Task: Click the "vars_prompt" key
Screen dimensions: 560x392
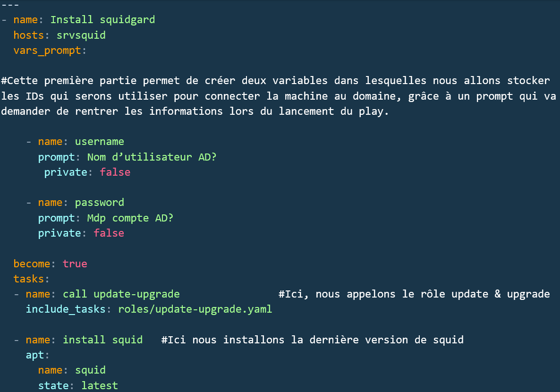Action: (x=47, y=51)
